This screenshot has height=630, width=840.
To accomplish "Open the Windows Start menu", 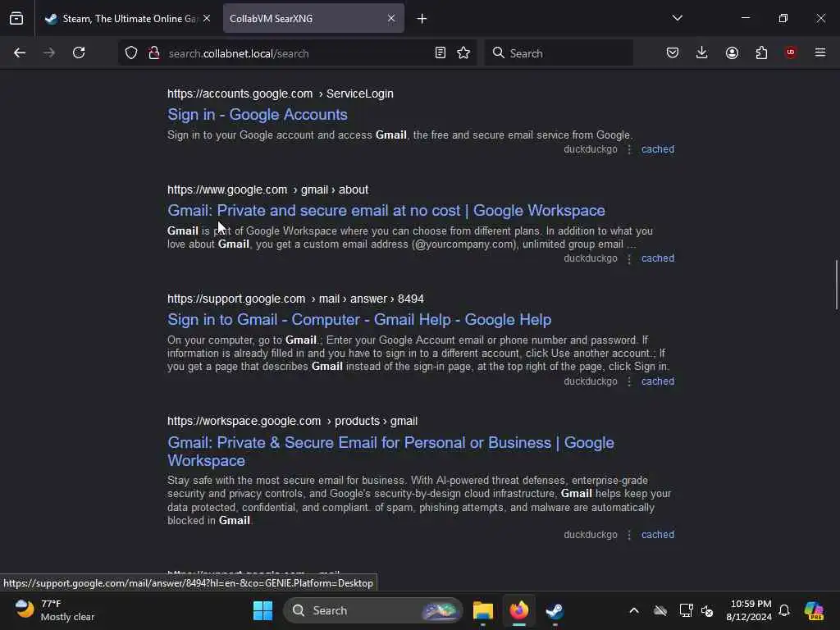I will [x=262, y=610].
